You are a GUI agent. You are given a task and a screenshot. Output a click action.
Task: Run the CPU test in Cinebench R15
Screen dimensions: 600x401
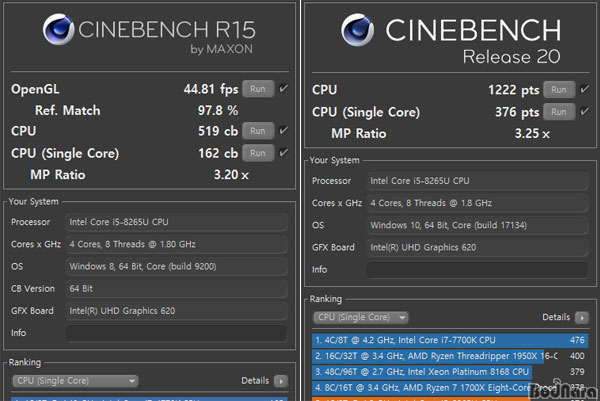point(258,131)
